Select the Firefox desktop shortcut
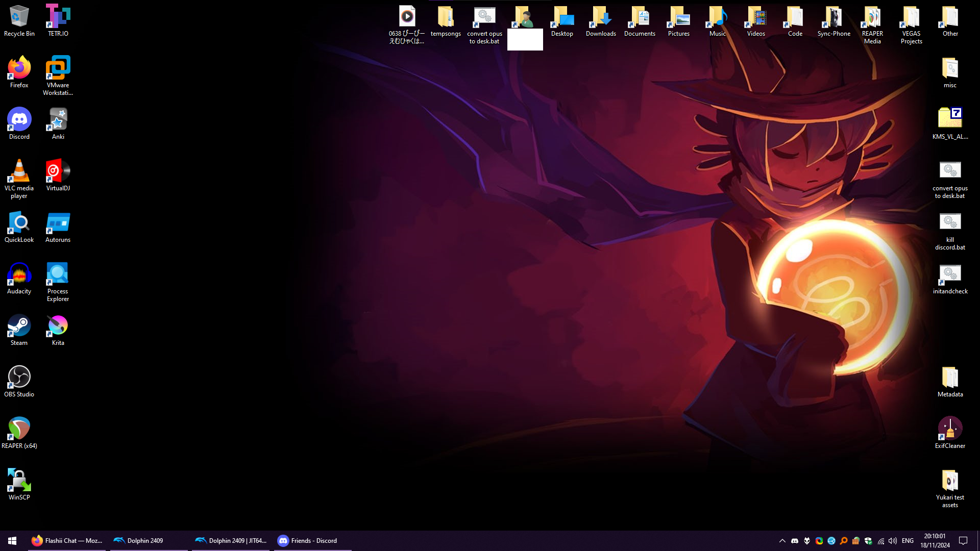The image size is (980, 551). (19, 72)
